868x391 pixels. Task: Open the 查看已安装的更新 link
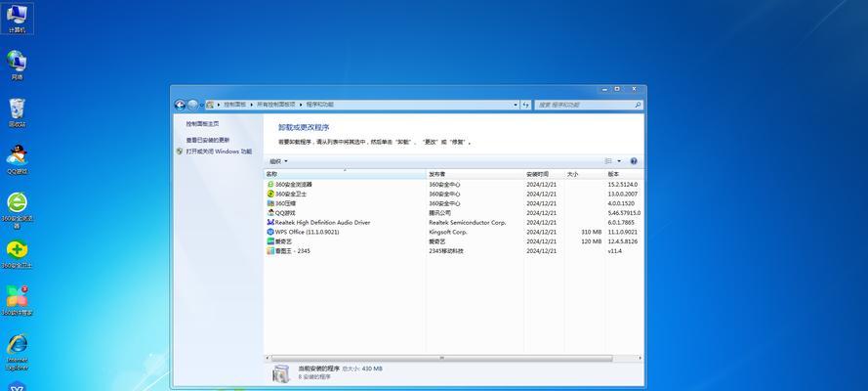coord(208,140)
